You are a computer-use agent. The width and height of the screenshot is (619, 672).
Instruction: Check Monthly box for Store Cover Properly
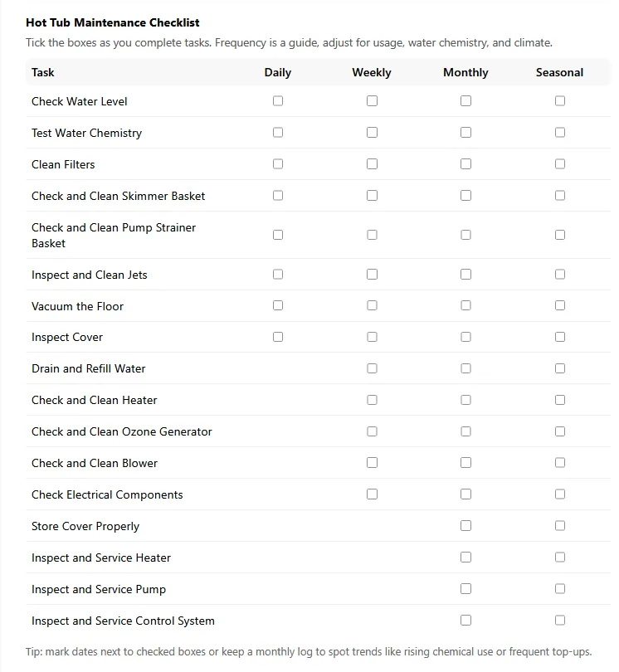tap(465, 526)
